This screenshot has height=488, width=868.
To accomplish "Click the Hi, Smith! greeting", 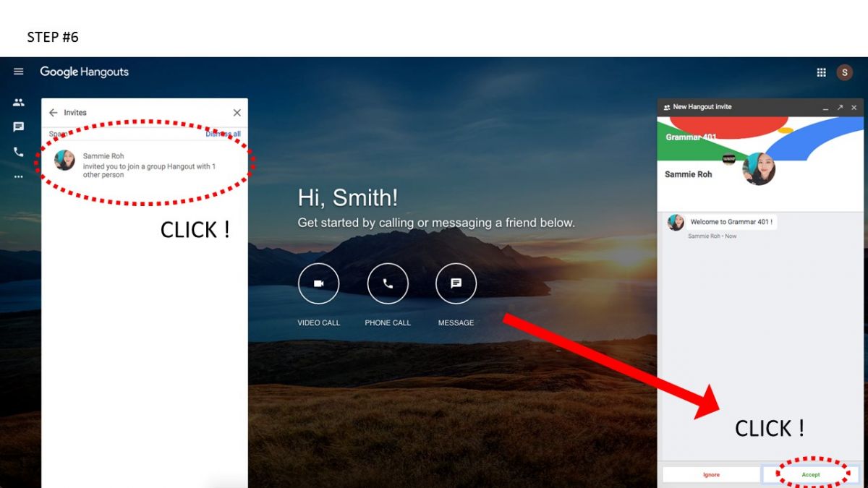I will tap(348, 198).
